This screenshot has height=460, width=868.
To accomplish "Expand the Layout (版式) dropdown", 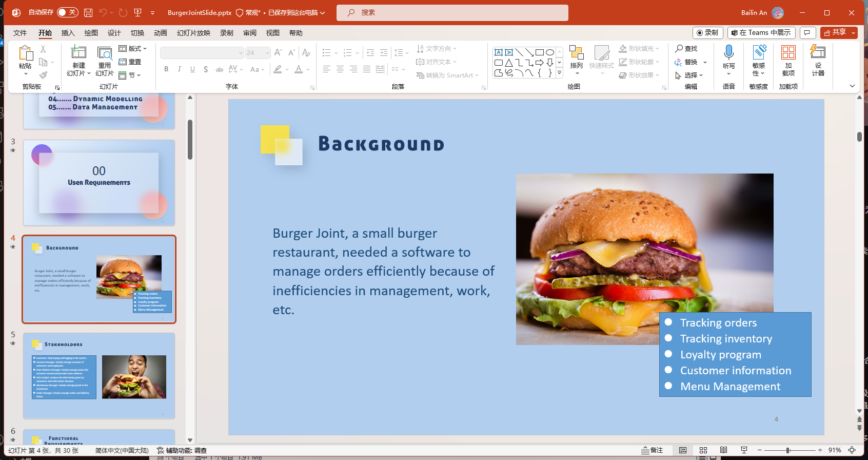I will [133, 48].
